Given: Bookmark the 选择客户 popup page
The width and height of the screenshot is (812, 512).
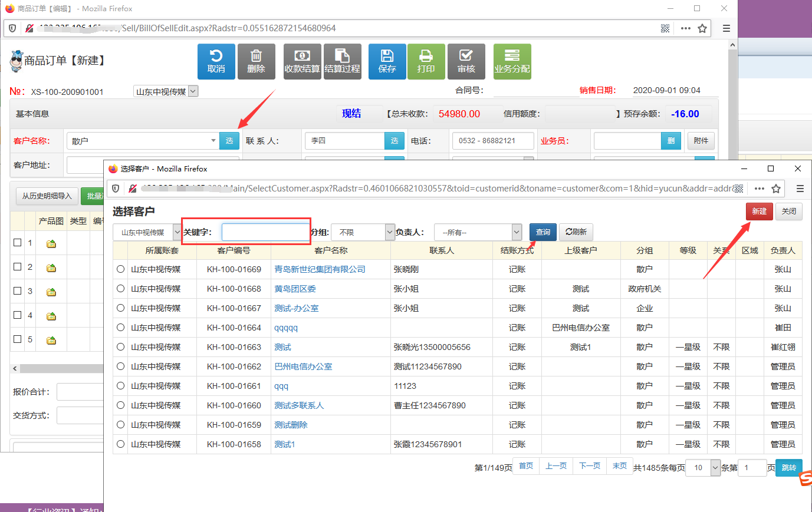Looking at the screenshot, I should tap(776, 189).
